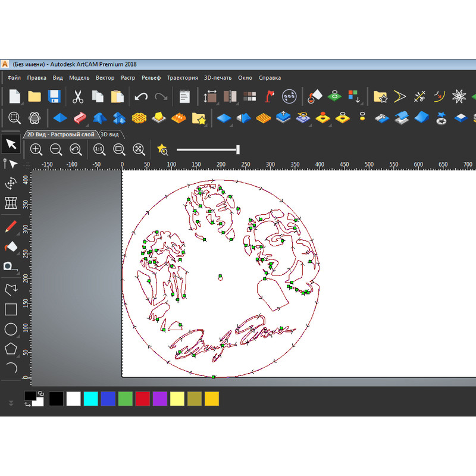Screen dimensions: 476x476
Task: Select the purple color swatch
Action: 160,399
